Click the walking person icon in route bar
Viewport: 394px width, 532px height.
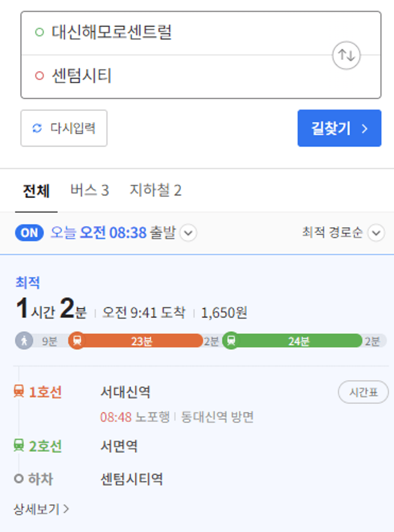(x=24, y=341)
